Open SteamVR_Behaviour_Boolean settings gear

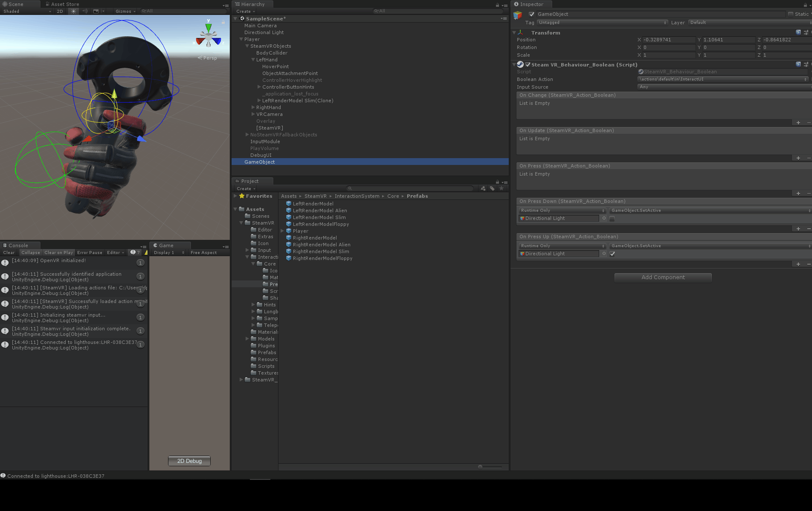coord(806,64)
